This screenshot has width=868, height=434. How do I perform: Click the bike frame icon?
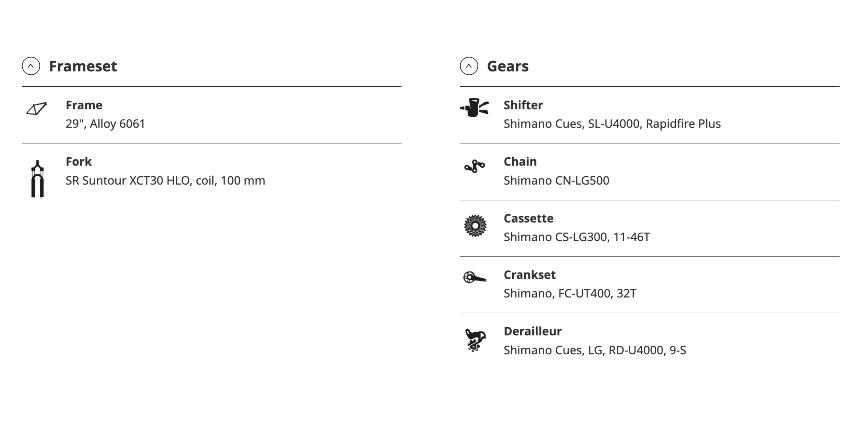point(37,108)
